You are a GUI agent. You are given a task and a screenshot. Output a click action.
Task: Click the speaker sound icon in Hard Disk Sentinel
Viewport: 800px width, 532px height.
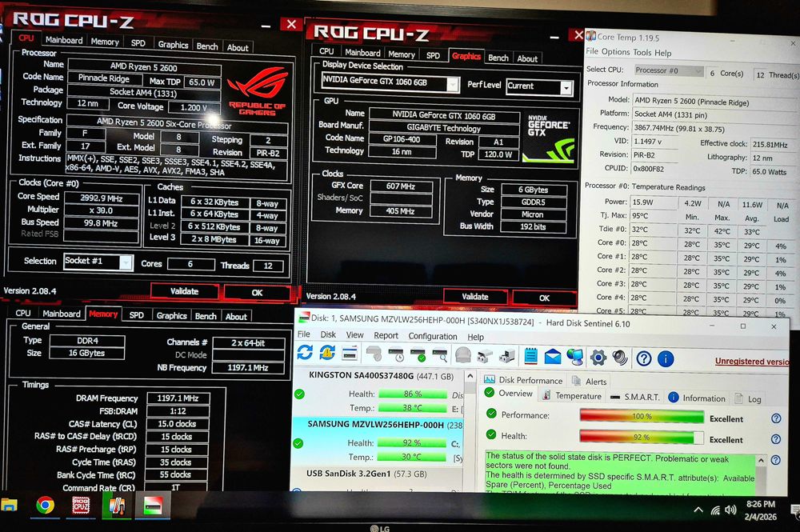(620, 358)
